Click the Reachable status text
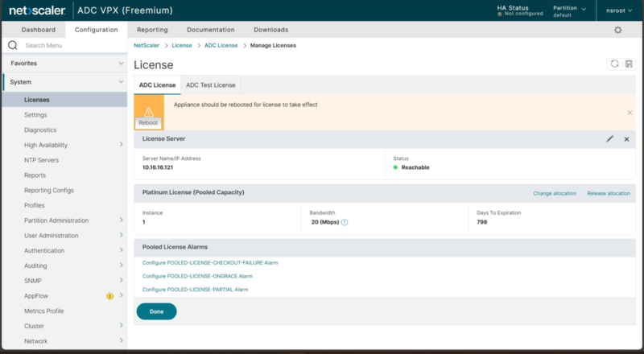This screenshot has height=354, width=644. [x=415, y=167]
